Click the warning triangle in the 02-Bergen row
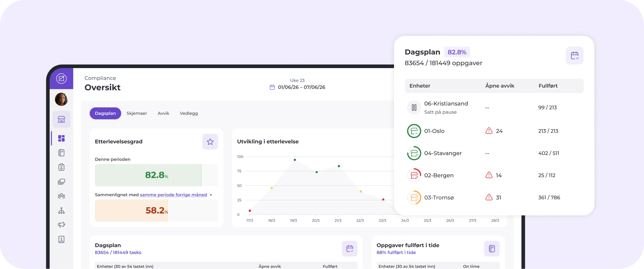The image size is (644, 269). tap(489, 175)
